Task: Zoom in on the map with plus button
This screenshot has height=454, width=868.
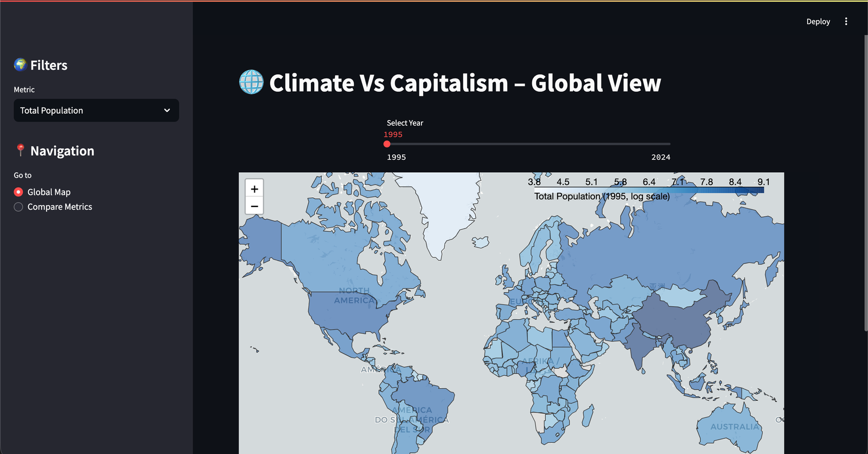Action: click(254, 189)
